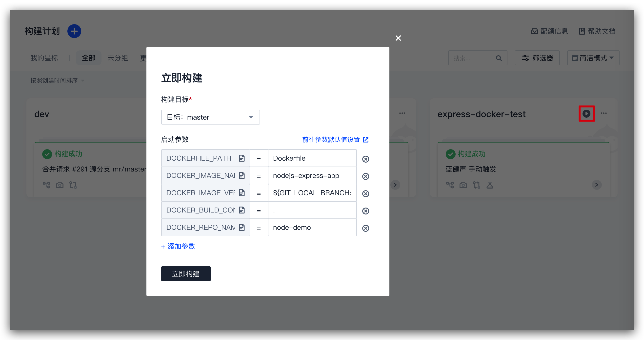Expand middle card right chevron

pyautogui.click(x=395, y=185)
